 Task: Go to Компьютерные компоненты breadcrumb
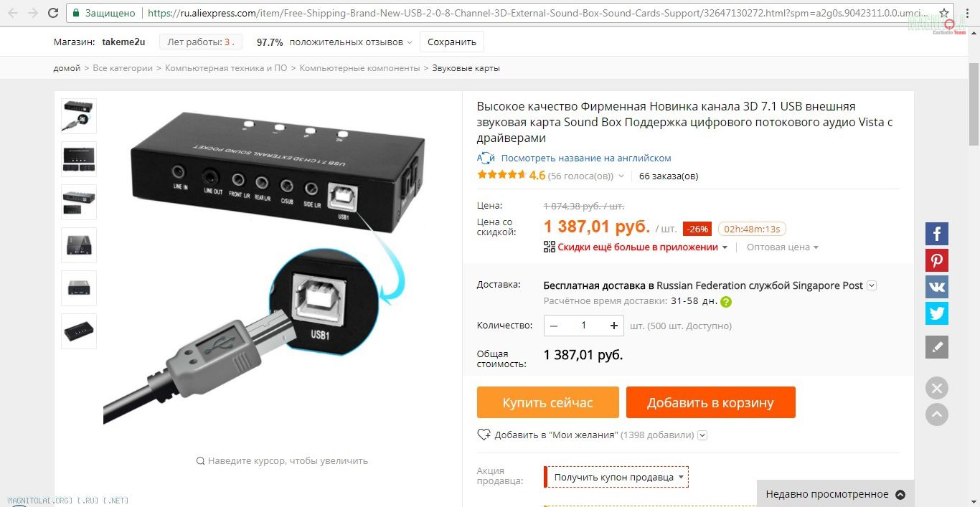(359, 68)
